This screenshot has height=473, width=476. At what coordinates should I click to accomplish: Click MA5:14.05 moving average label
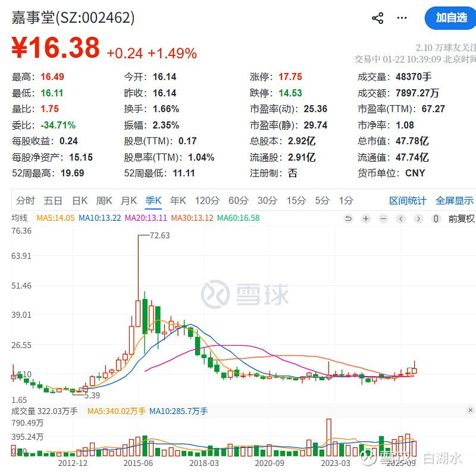(x=55, y=218)
